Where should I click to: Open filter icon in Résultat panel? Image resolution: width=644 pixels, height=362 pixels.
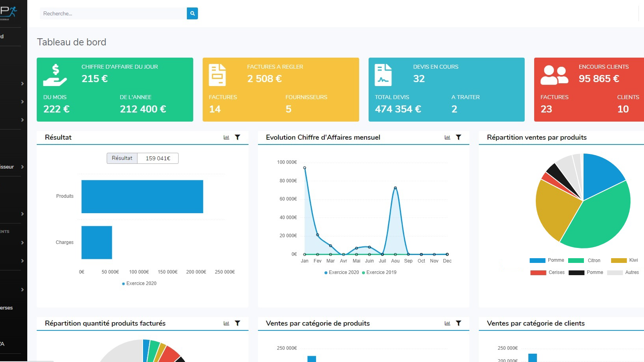[x=237, y=137]
